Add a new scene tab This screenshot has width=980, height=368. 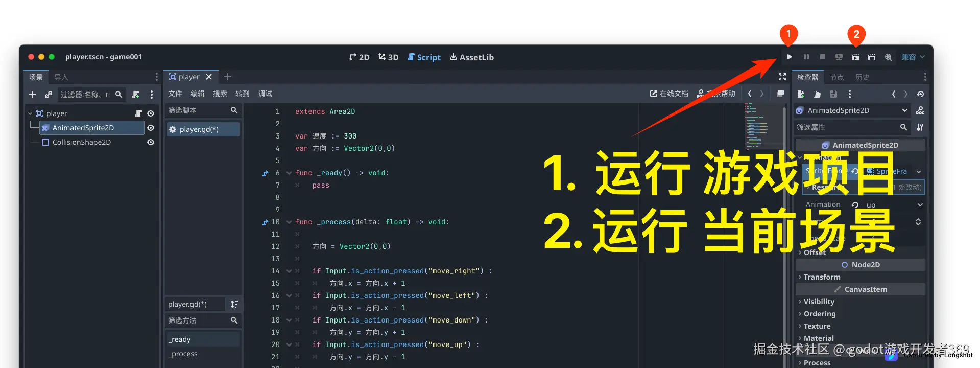point(228,77)
